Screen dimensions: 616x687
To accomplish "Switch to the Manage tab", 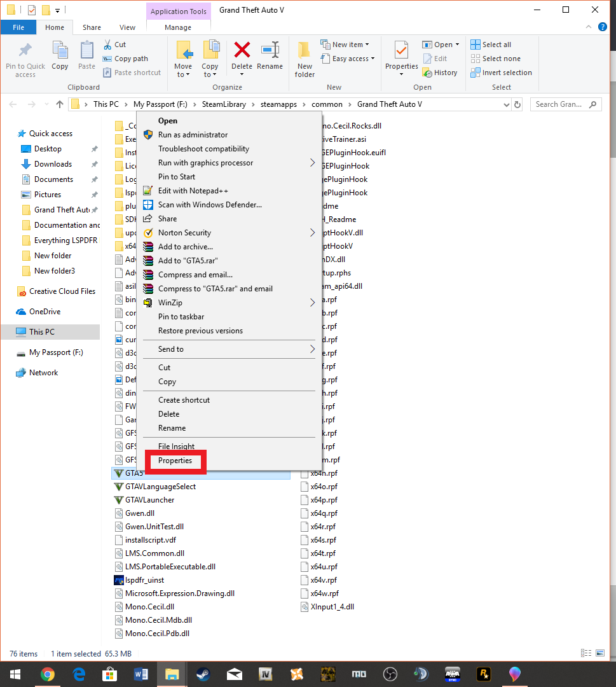I will coord(178,27).
